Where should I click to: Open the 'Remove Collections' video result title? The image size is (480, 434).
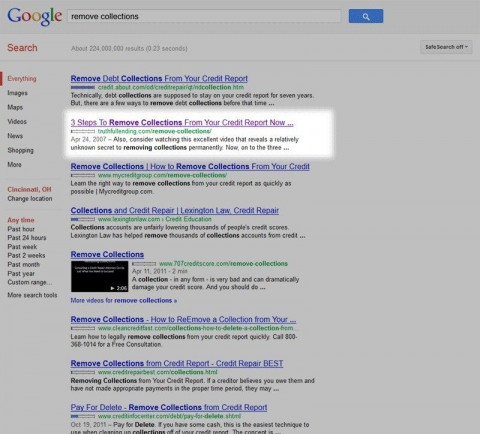click(107, 254)
